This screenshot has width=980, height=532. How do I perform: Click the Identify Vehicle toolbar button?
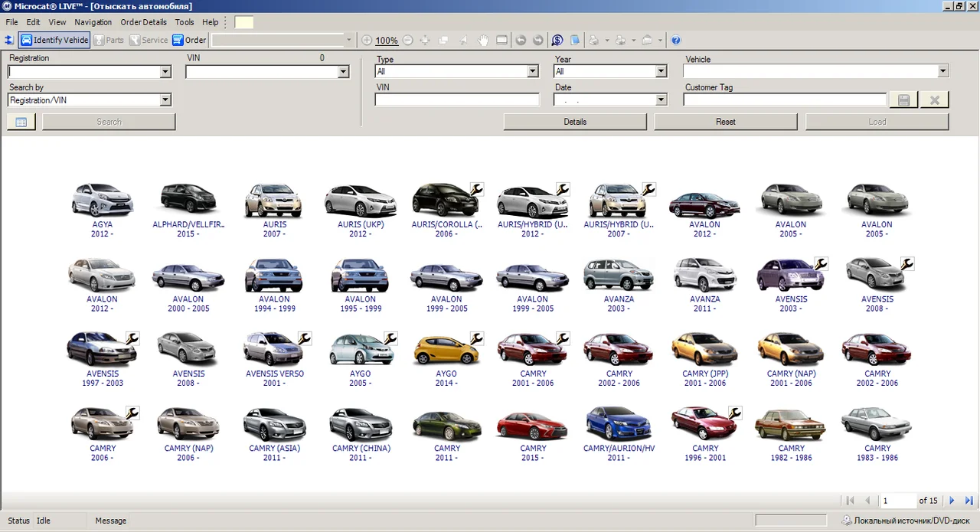[x=54, y=40]
